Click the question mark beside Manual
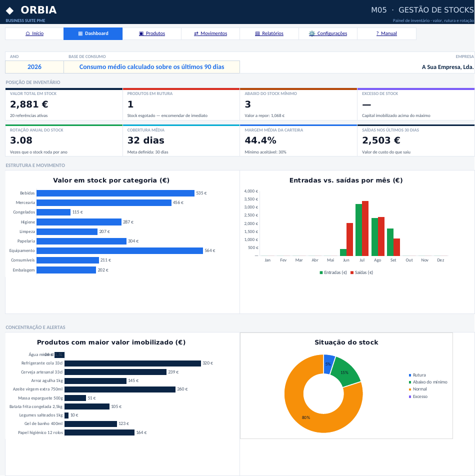This screenshot has height=476, width=475. (x=377, y=33)
